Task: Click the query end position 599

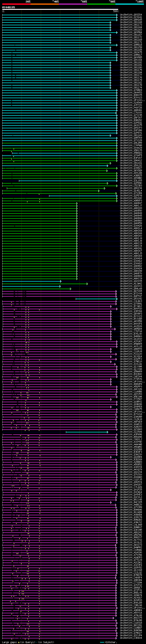Action: click(115, 11)
